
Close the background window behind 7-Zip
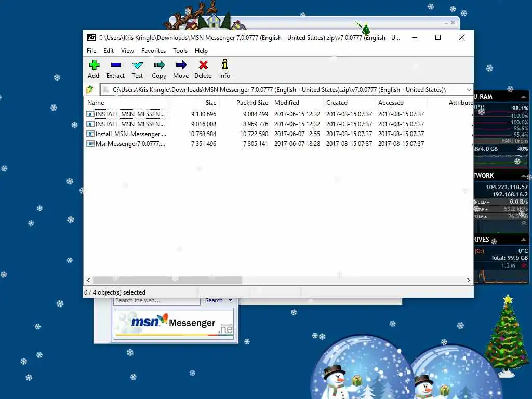click(453, 23)
